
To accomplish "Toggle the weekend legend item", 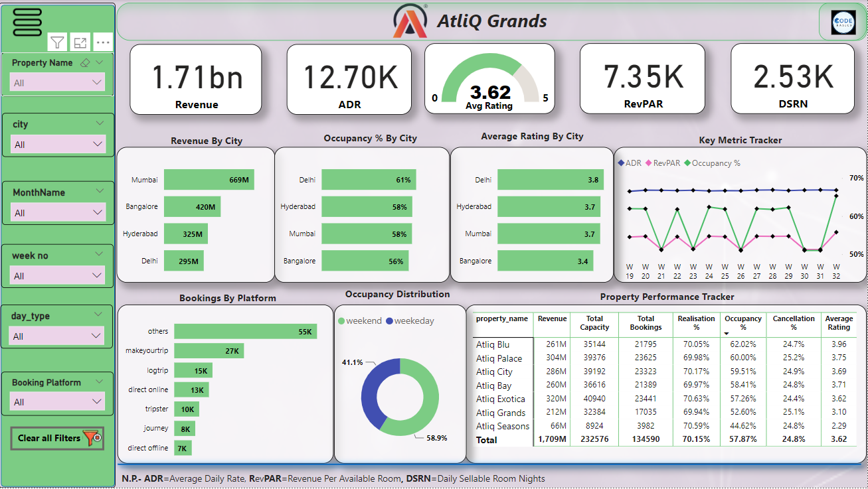I will tap(362, 321).
